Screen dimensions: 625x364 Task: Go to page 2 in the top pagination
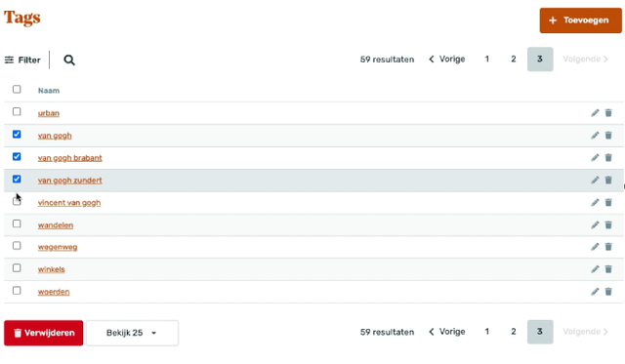(x=514, y=59)
